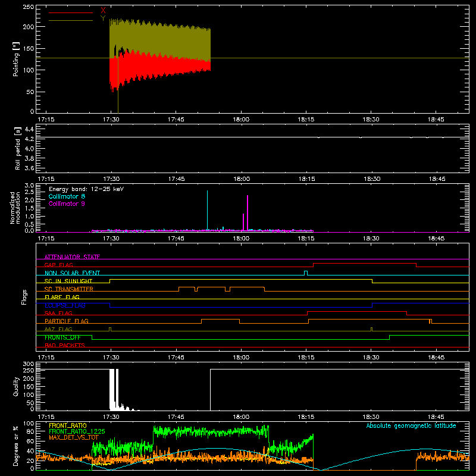The width and height of the screenshot is (476, 476).
Task: Select the GAP_FLAG label
Action: (58, 265)
